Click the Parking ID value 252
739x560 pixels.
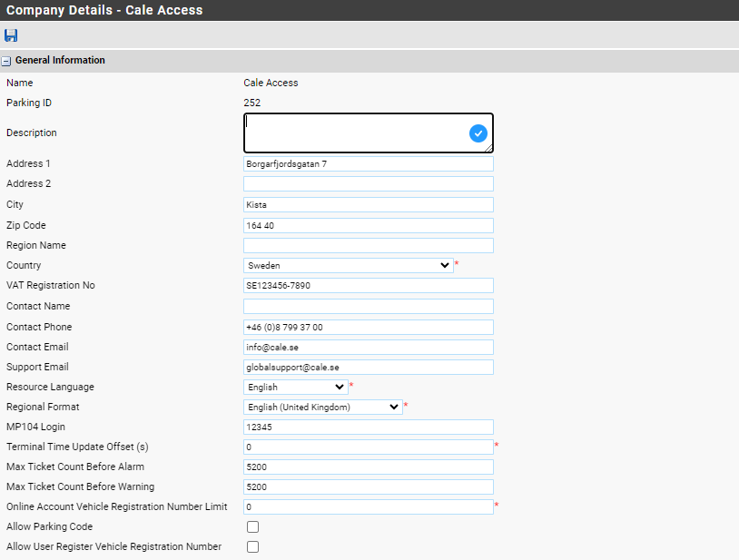pyautogui.click(x=252, y=103)
